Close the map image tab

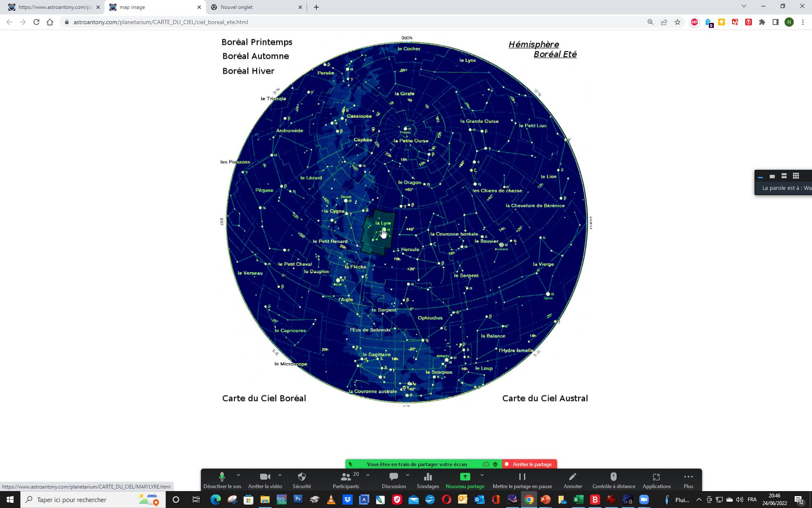(x=199, y=7)
